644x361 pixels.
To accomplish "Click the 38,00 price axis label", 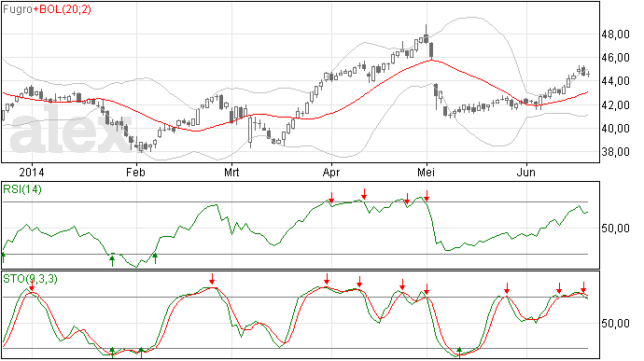I will pyautogui.click(x=615, y=152).
